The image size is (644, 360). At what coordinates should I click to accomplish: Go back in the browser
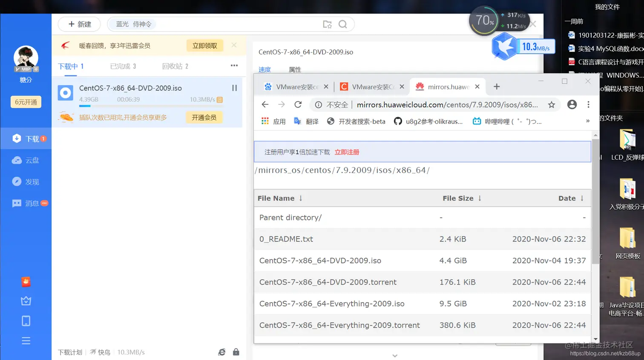click(265, 104)
